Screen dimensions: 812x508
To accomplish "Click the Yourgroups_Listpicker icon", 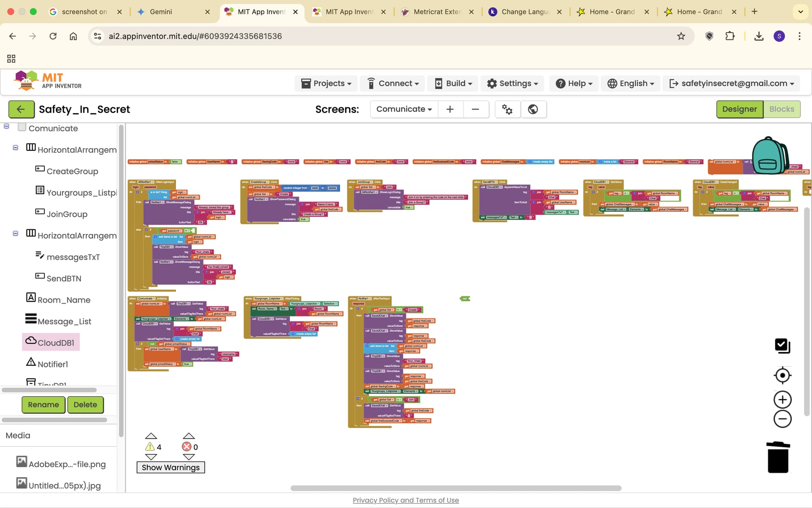I will [x=40, y=190].
